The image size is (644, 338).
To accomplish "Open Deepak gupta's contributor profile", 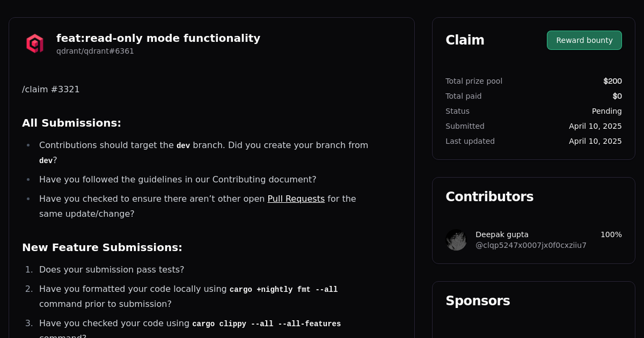I will 502,234.
